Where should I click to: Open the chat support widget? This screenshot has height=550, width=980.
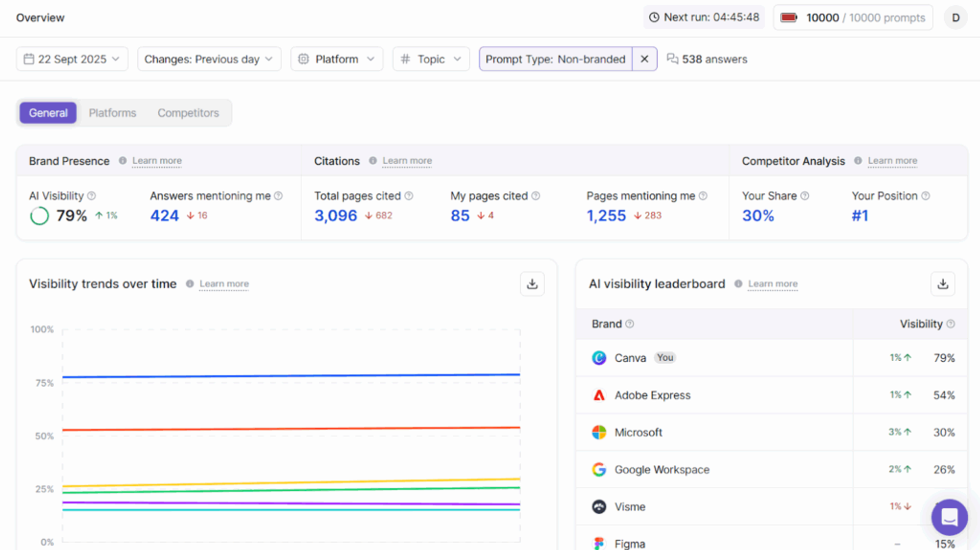point(949,517)
